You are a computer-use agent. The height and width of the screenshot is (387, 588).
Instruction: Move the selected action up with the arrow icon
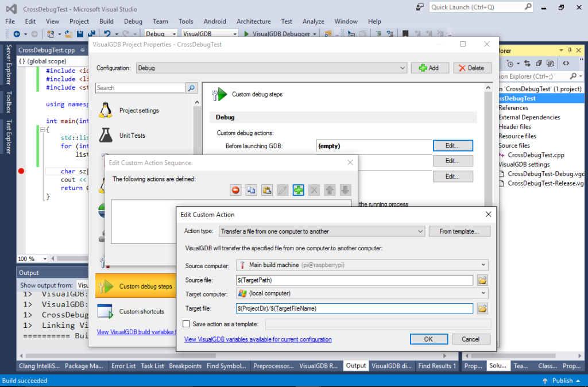tap(328, 189)
